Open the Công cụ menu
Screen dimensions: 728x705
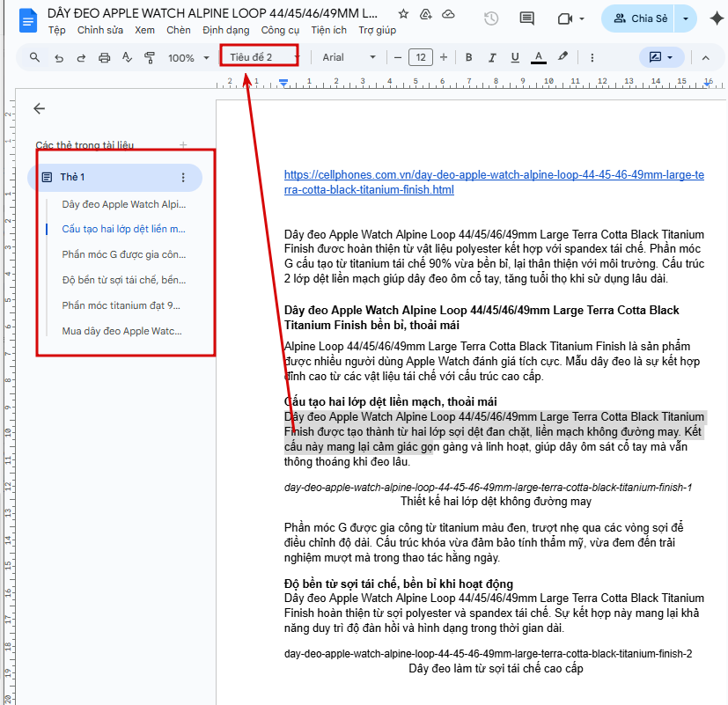coord(280,30)
